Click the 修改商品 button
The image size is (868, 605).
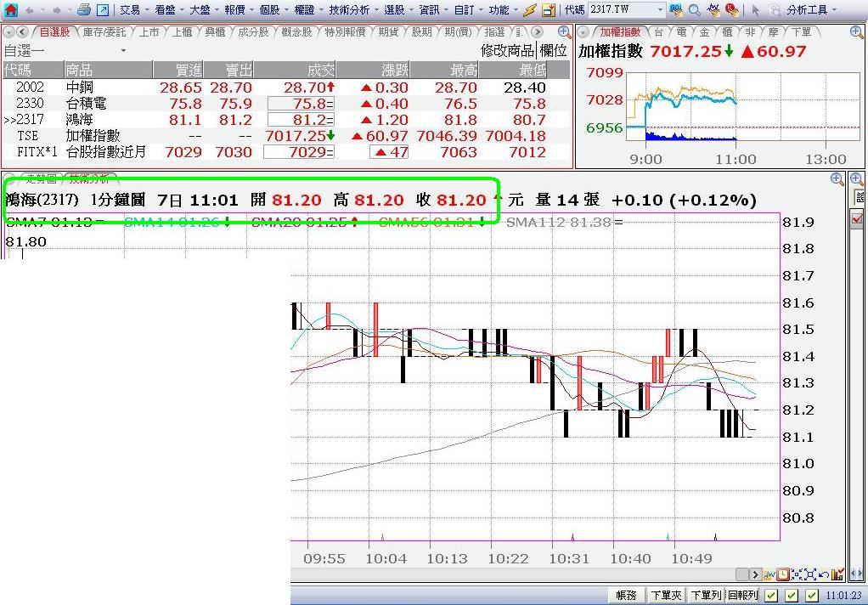[x=508, y=51]
